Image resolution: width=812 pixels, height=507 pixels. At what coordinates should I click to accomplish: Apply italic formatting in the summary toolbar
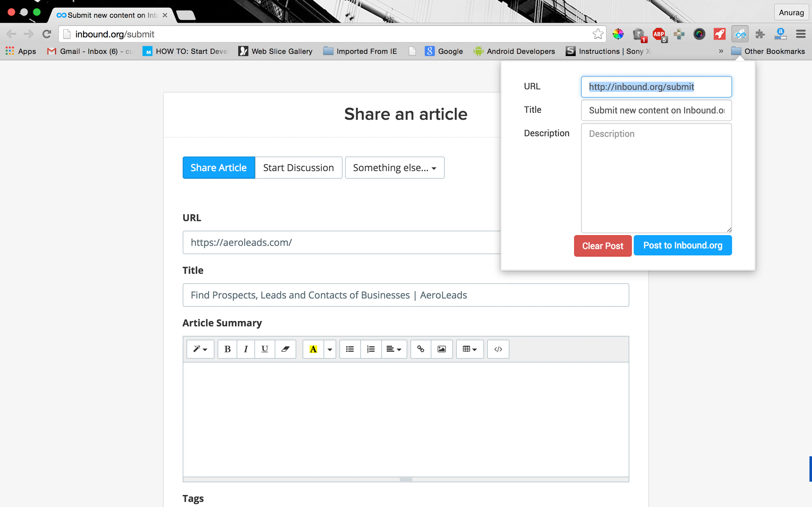246,349
